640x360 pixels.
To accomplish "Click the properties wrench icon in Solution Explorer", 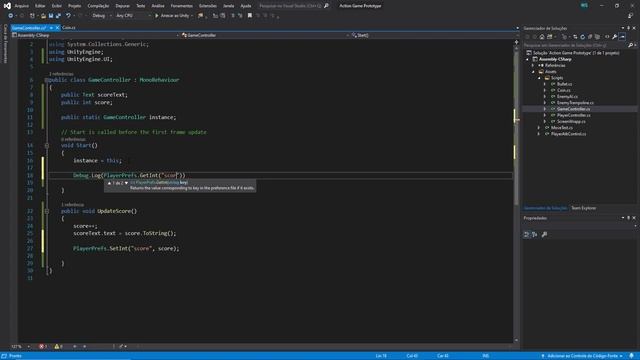I will click(614, 37).
